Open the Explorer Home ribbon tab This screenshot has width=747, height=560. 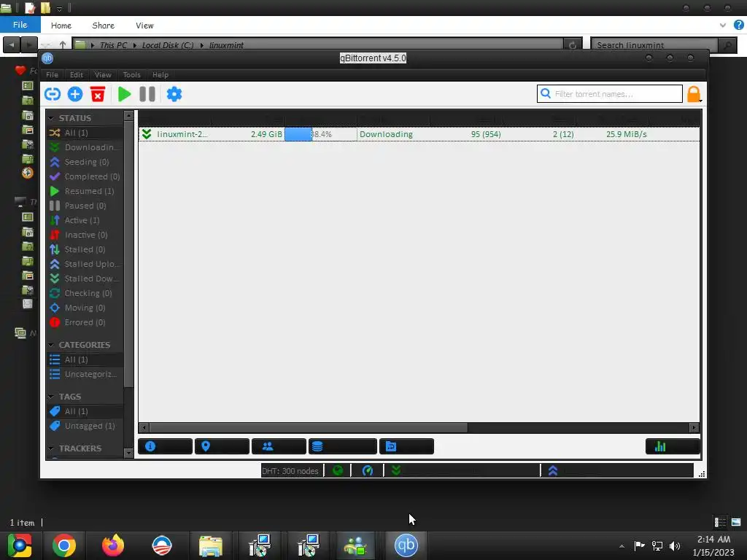tap(61, 26)
